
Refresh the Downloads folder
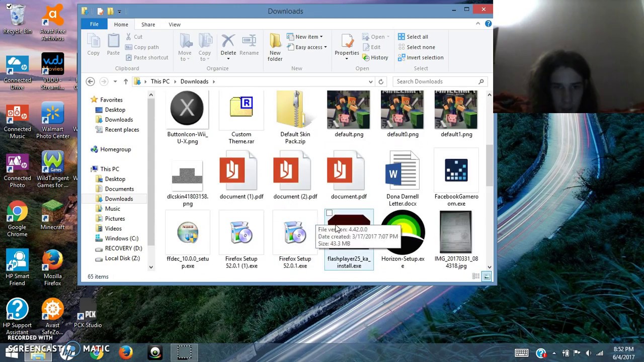(x=381, y=81)
